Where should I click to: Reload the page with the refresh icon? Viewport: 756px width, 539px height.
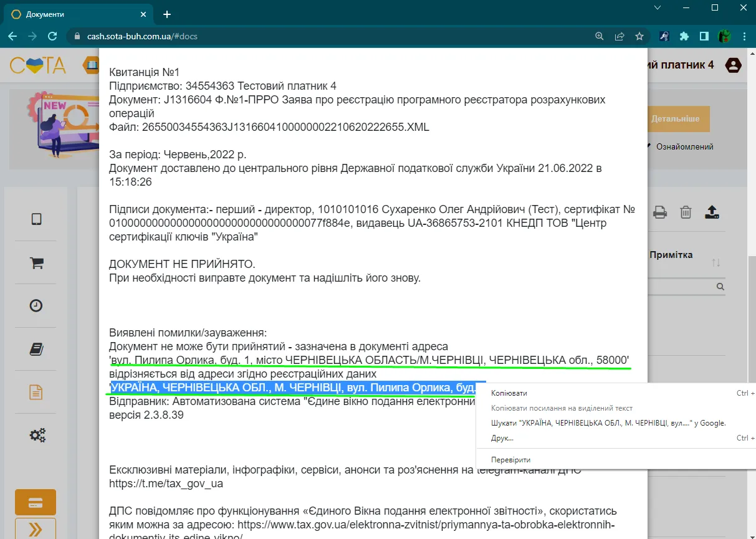(52, 36)
